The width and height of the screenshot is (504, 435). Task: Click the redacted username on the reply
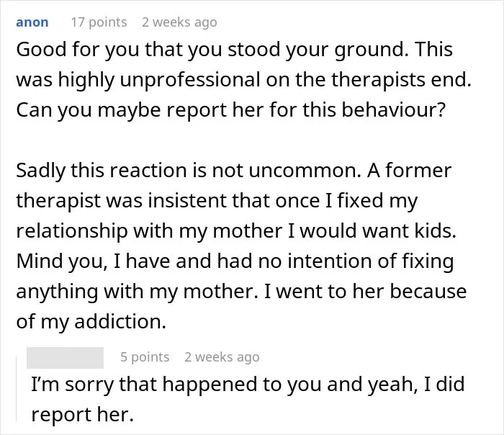(x=65, y=357)
